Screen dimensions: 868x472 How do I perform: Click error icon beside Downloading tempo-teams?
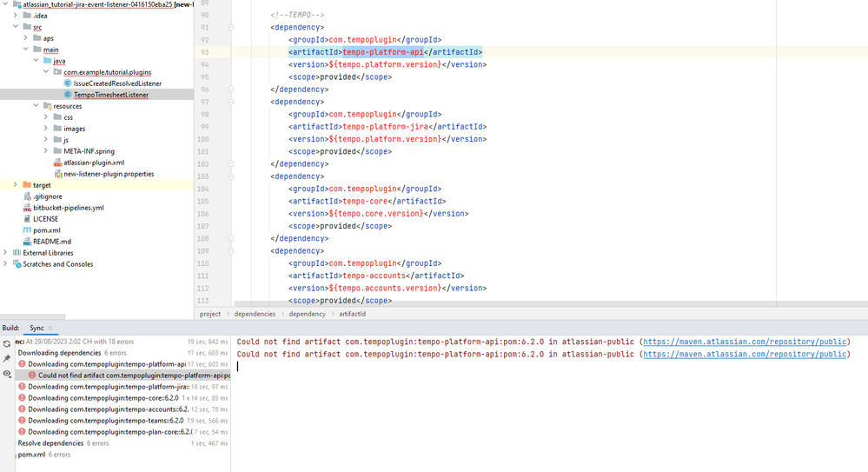(x=22, y=421)
